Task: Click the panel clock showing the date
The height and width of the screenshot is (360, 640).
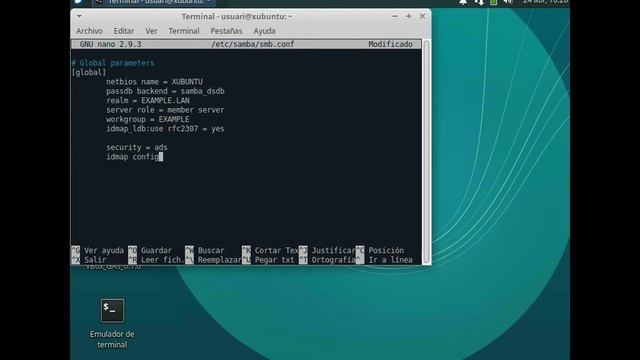Action: click(545, 2)
